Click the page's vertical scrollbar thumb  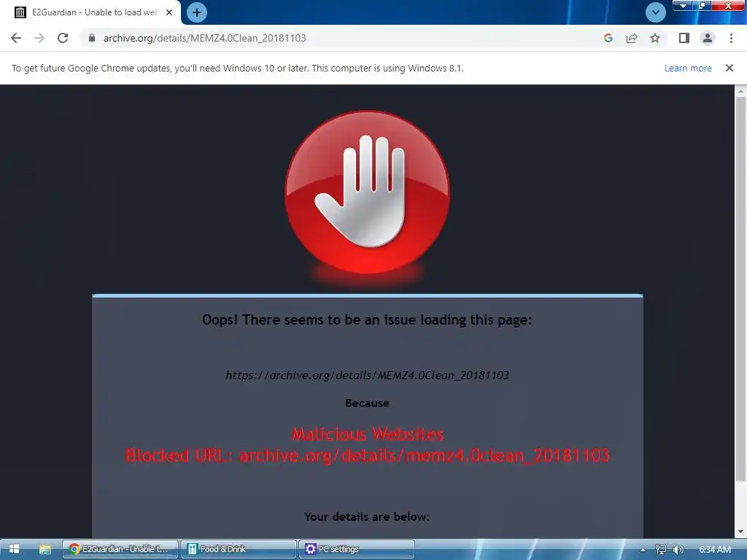click(740, 289)
